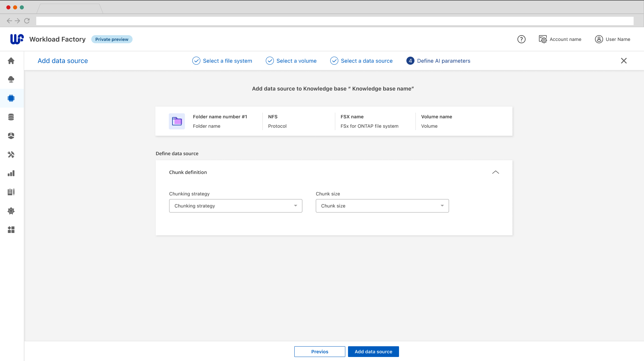This screenshot has width=644, height=361.
Task: Open the Chunking strategy dropdown
Action: [x=235, y=206]
